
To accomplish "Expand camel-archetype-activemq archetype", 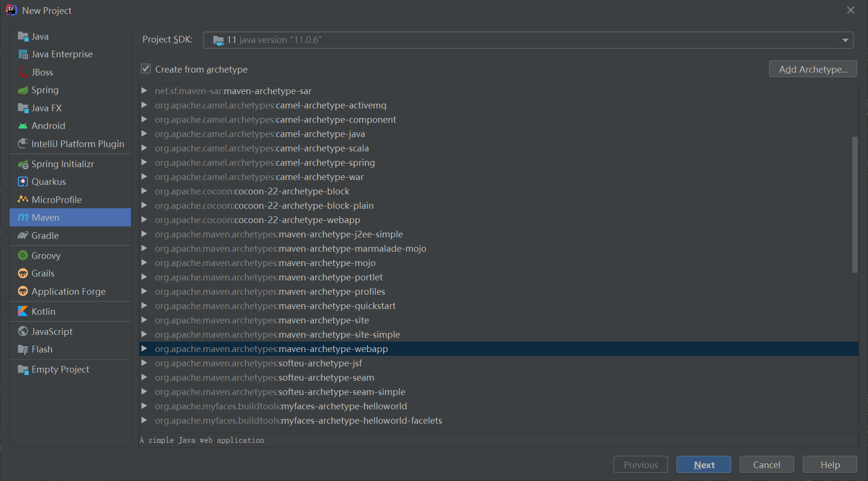I will click(x=144, y=105).
